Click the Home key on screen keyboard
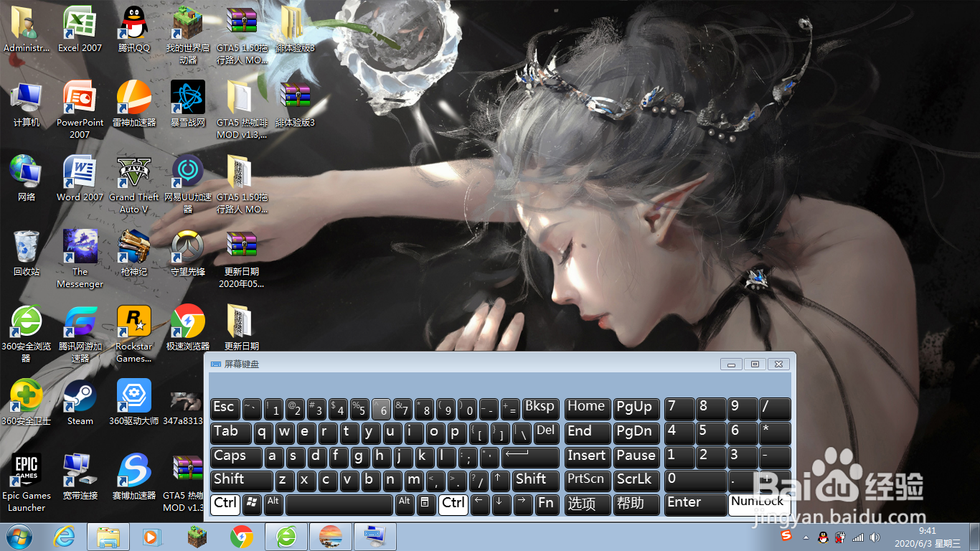The image size is (980, 551). pyautogui.click(x=588, y=409)
